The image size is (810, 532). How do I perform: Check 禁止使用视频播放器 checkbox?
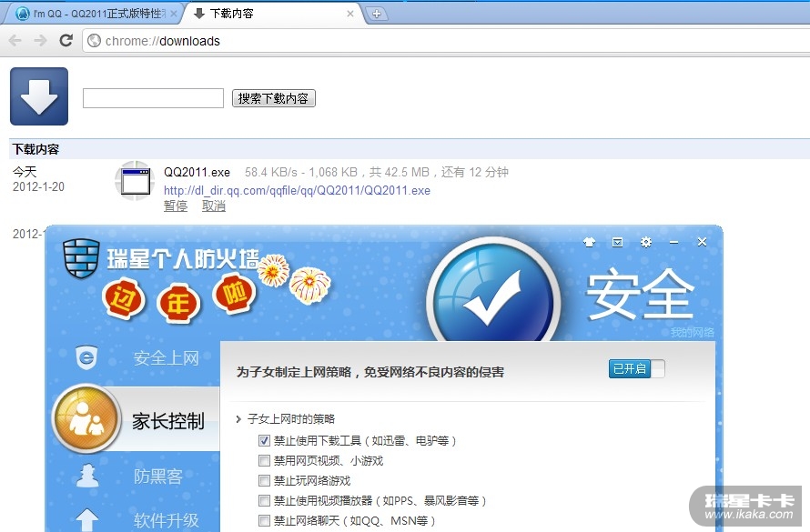(x=264, y=501)
